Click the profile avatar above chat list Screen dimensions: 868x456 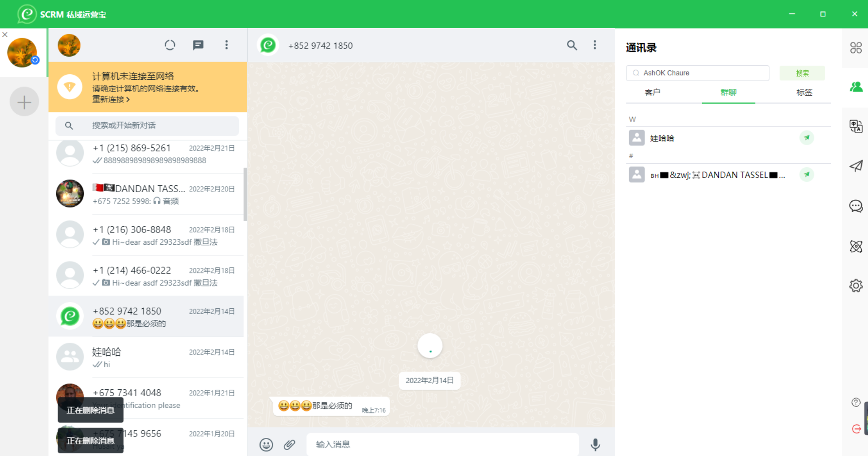pos(69,45)
